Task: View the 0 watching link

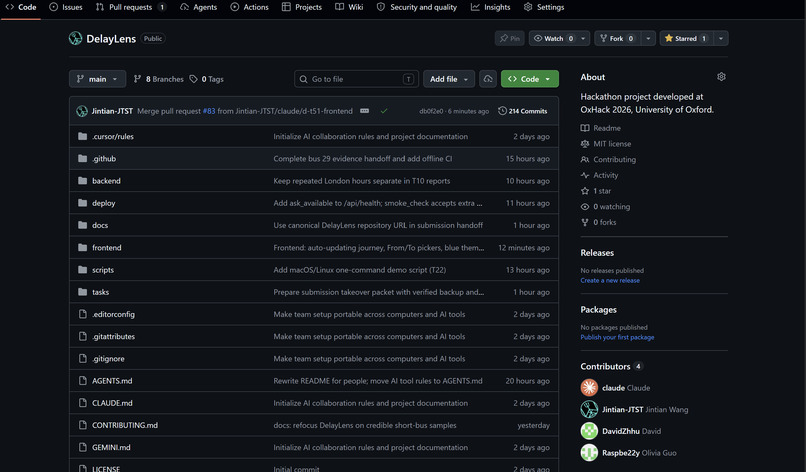Action: [605, 207]
